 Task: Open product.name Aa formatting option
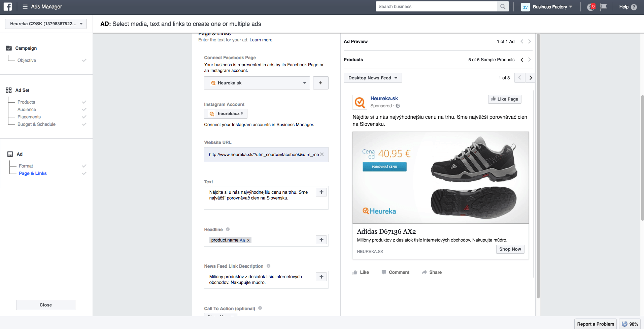(x=242, y=240)
